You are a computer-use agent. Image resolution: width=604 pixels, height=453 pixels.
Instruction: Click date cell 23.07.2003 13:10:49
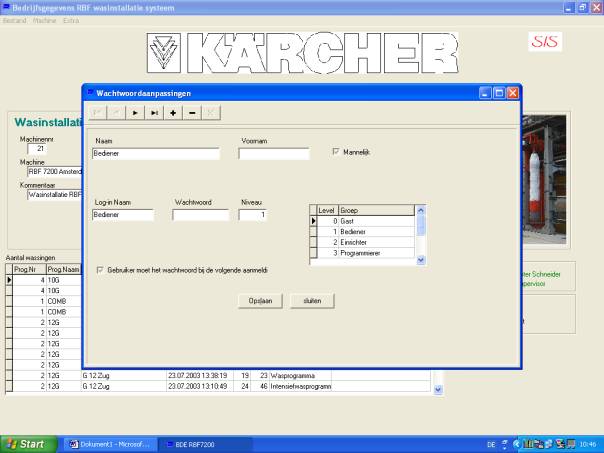click(x=200, y=386)
